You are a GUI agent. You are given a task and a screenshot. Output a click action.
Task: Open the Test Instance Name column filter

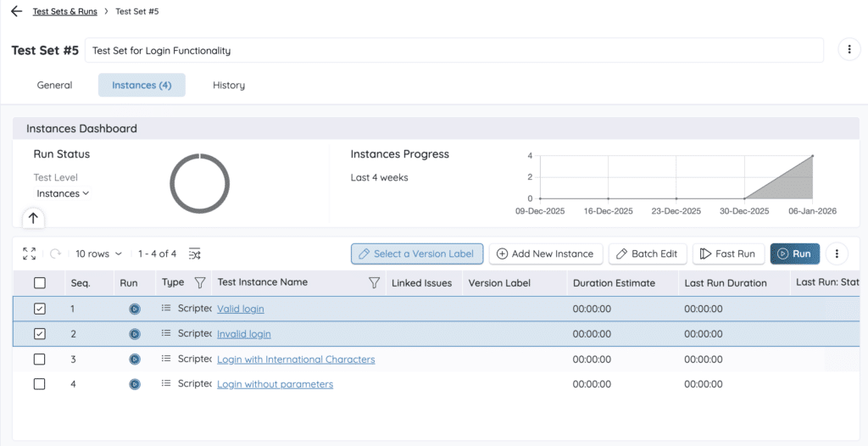coord(374,283)
